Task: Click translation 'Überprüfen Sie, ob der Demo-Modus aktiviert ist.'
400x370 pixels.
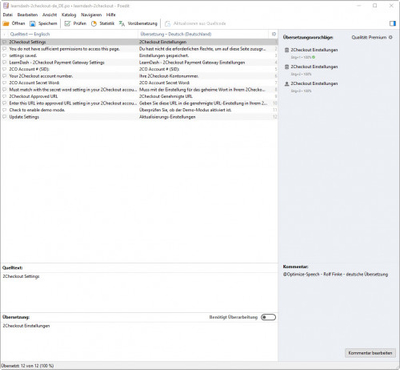Action: [185, 110]
